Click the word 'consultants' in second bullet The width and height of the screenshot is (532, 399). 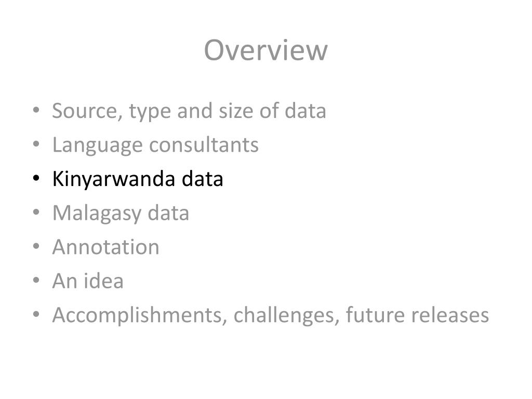(x=204, y=145)
